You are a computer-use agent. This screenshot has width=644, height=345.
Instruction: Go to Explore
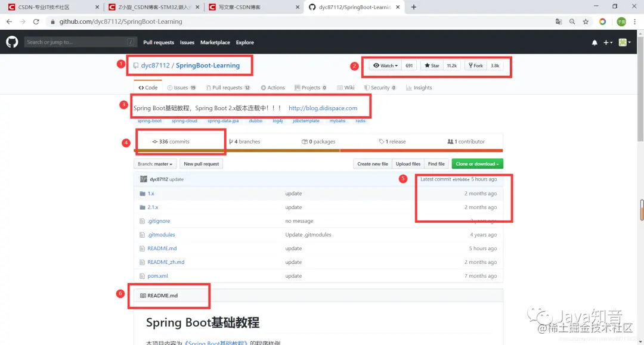[245, 42]
